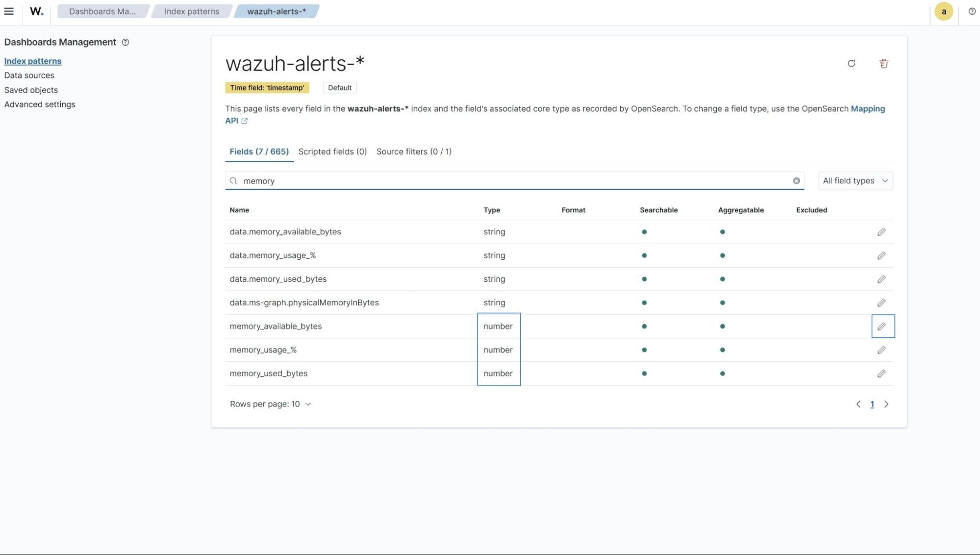980x555 pixels.
Task: Go to previous page arrow
Action: click(858, 404)
